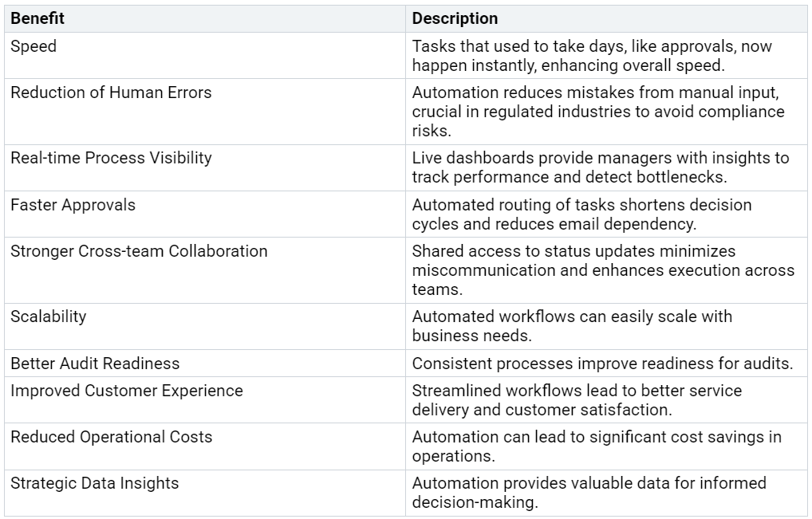Select the description about significant cost savings
The width and height of the screenshot is (812, 519).
coord(597,446)
